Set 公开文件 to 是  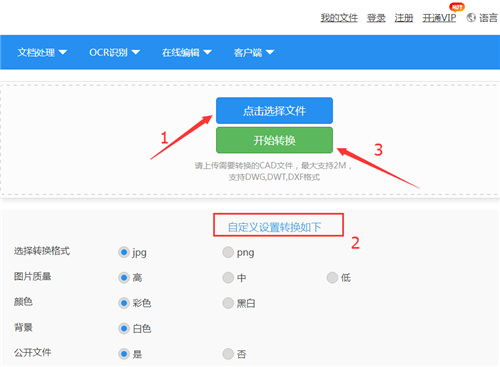(x=124, y=354)
